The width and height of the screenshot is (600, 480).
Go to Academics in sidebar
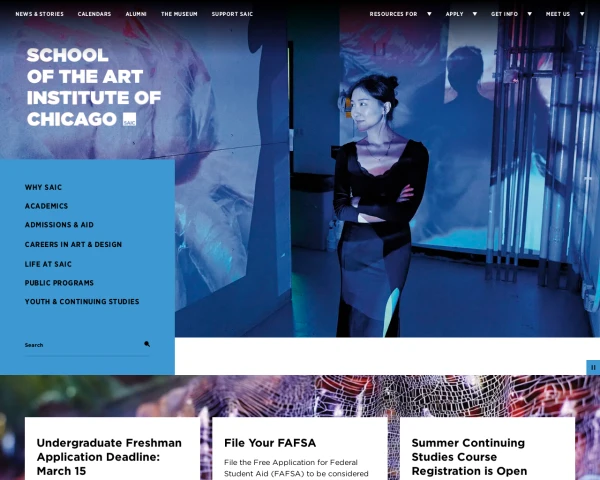46,206
